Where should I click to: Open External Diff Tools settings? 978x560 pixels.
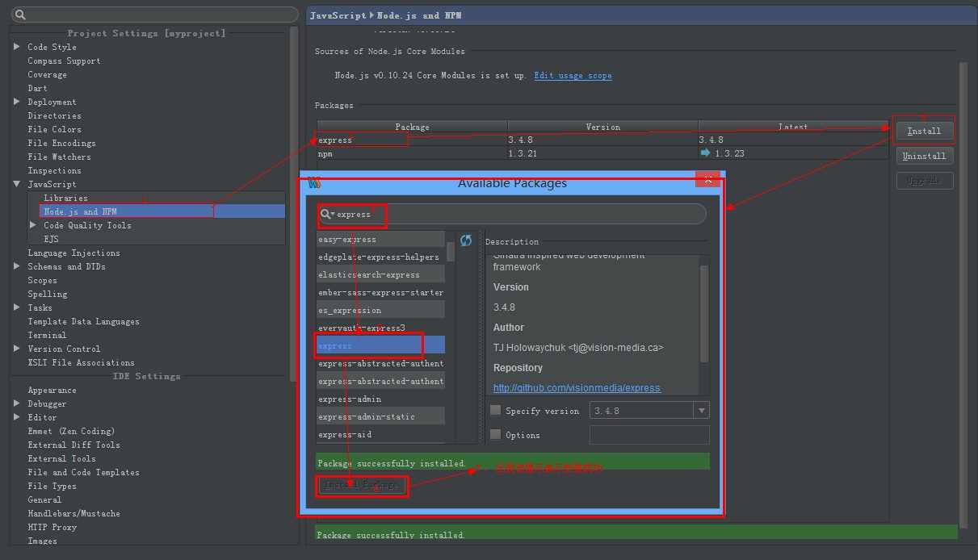click(73, 445)
